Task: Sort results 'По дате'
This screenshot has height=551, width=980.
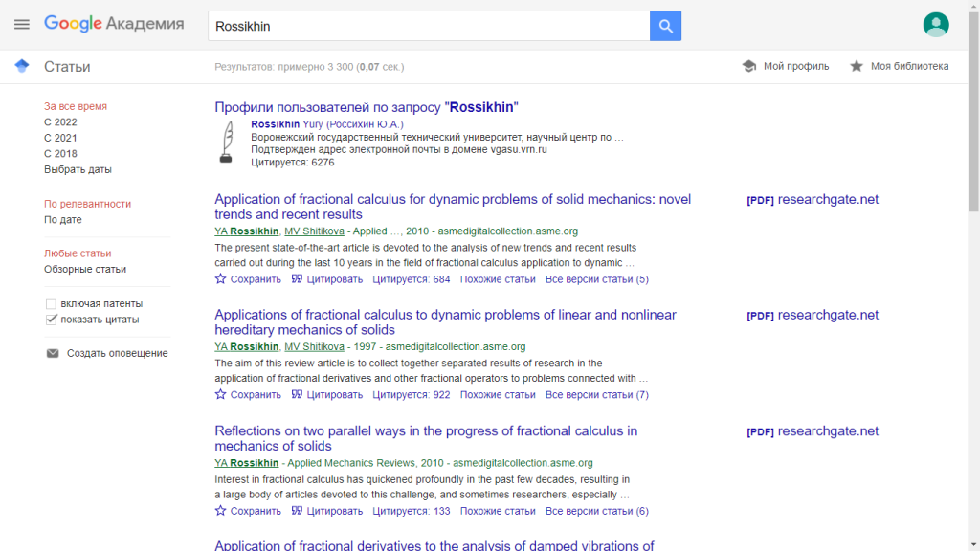Action: 62,219
